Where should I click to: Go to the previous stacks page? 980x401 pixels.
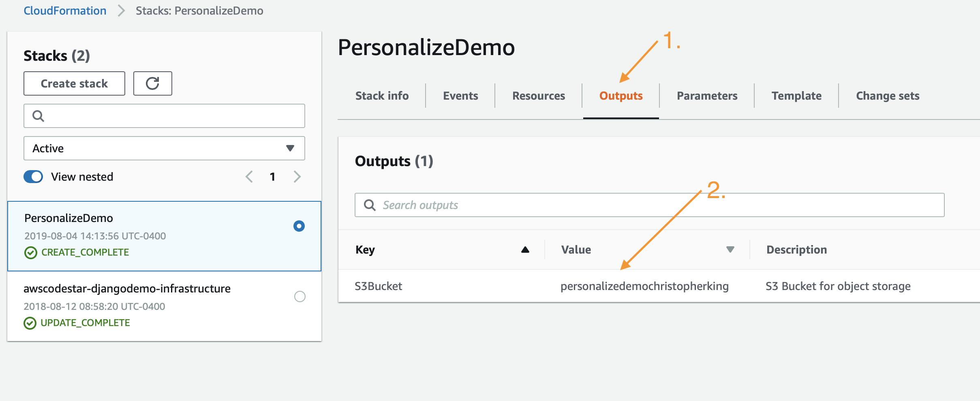pos(249,177)
